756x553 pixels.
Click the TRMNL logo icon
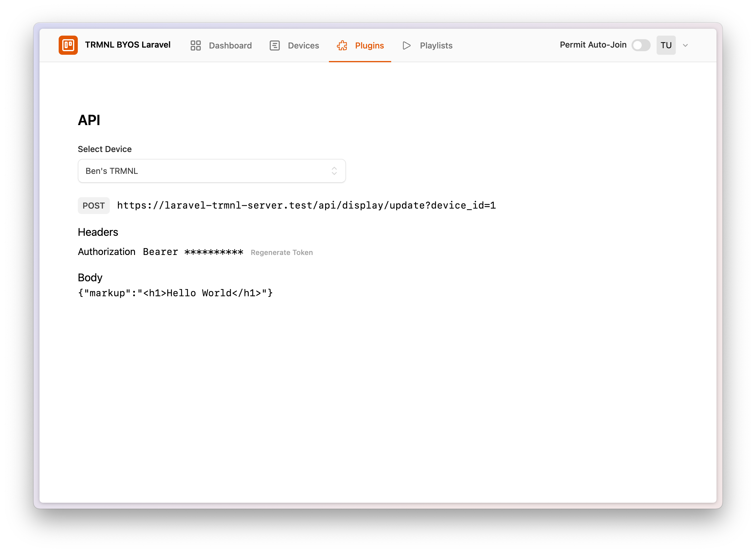pos(68,45)
